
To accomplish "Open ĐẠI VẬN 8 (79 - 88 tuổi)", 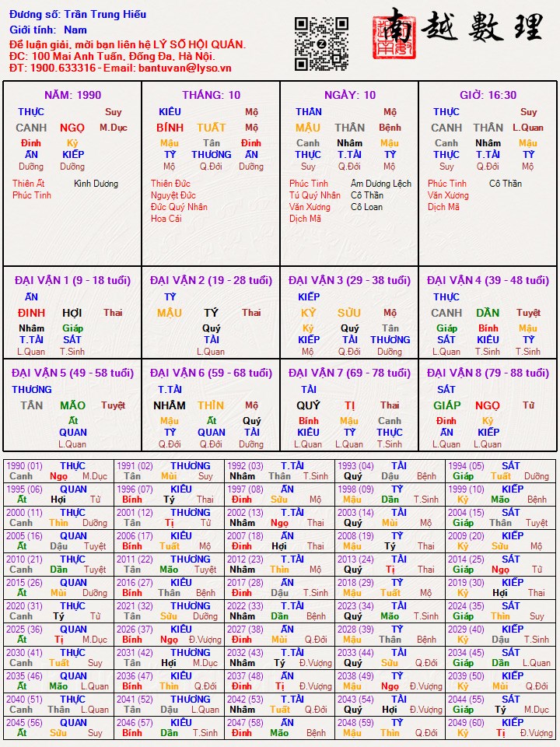I will point(488,373).
